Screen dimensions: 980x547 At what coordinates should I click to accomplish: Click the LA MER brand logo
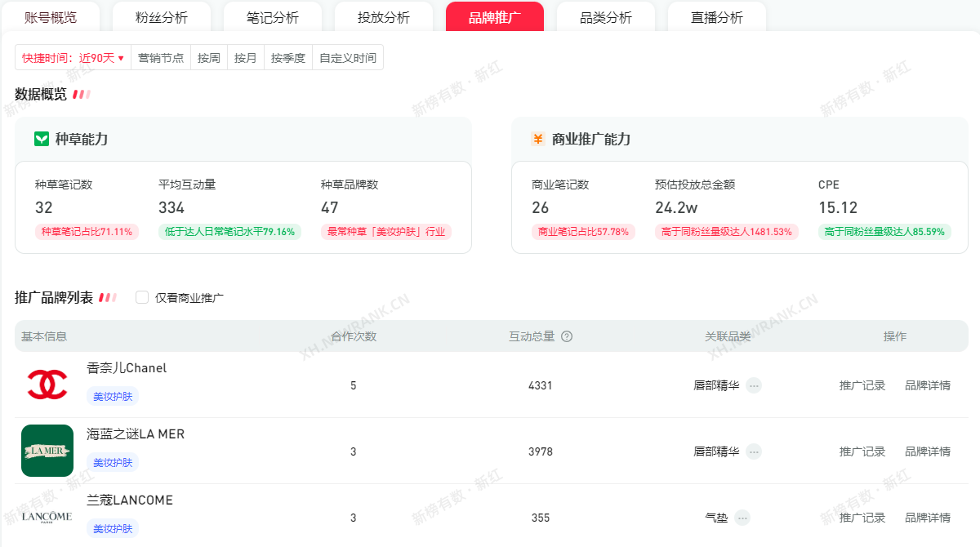[47, 451]
